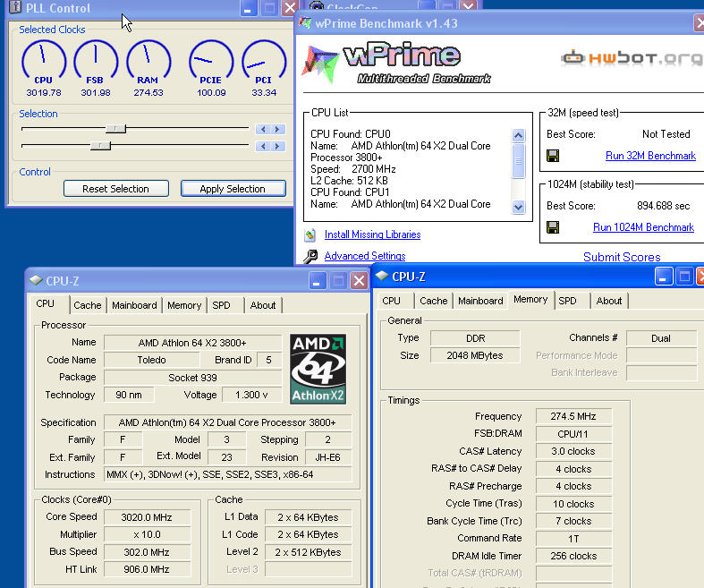This screenshot has height=588, width=704.
Task: Open Run 1024M Benchmark link
Action: click(643, 227)
